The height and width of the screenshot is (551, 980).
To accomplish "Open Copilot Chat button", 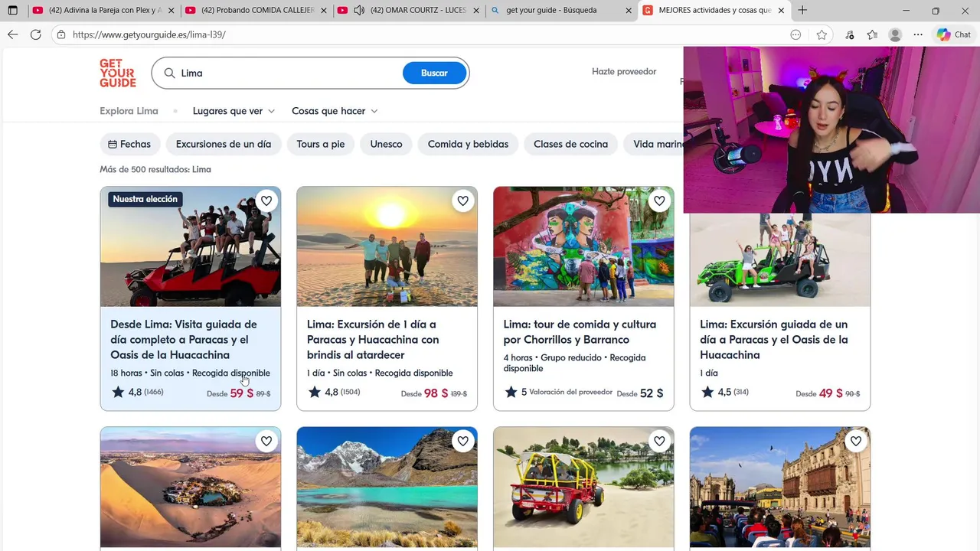I will point(954,34).
